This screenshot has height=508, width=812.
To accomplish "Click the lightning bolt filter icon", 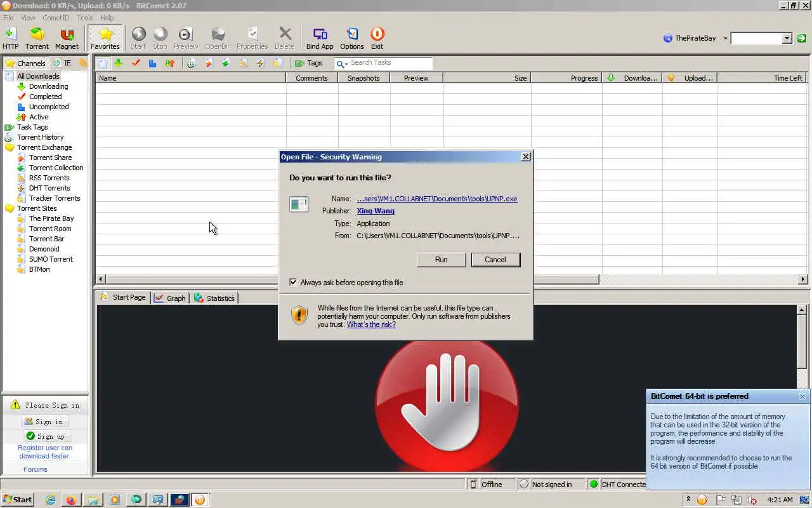I will pos(260,63).
